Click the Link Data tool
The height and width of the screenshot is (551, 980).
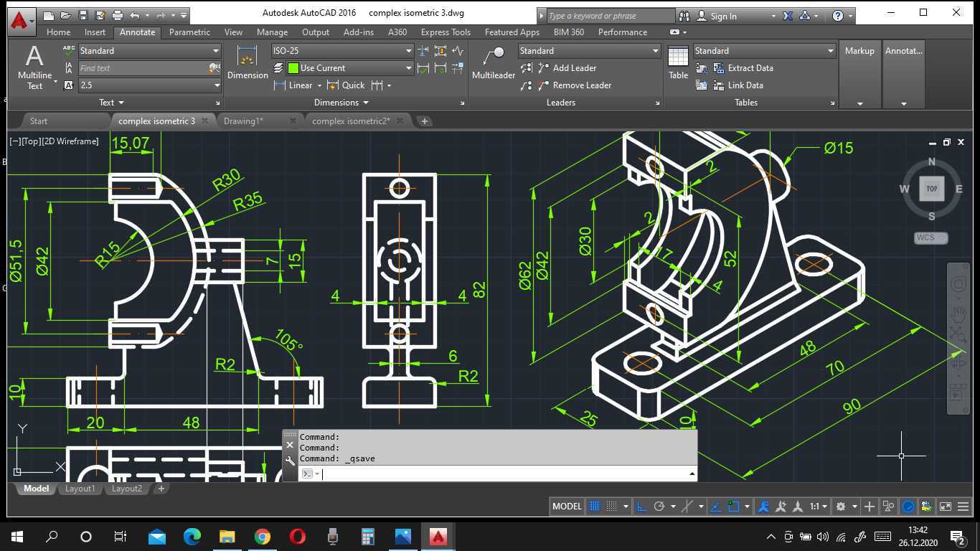pos(738,85)
